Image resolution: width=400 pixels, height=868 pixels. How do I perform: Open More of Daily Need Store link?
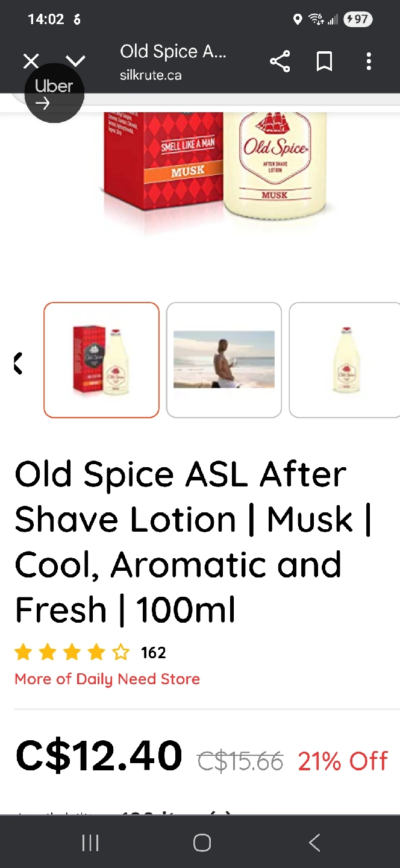(x=107, y=679)
